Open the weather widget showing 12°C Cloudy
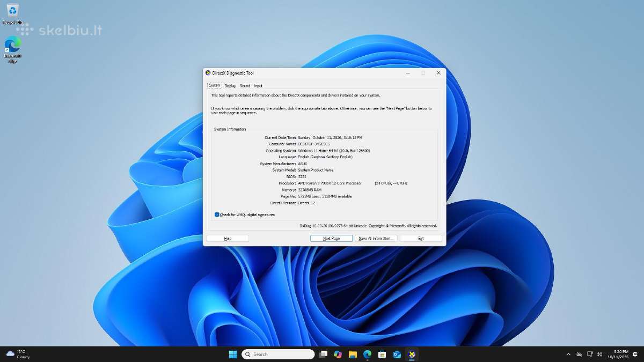Screen dimensions: 644x362 18,354
